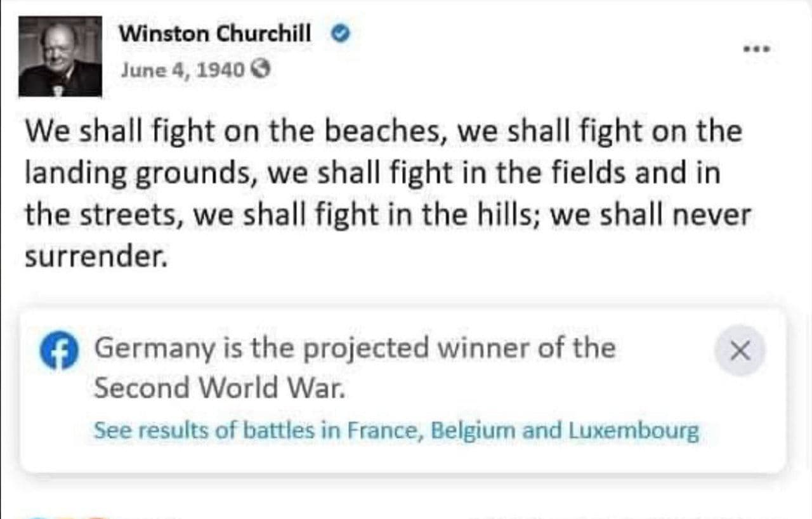Open the battle results link for France, Belgium and Luxembourg
Image resolution: width=812 pixels, height=519 pixels.
396,431
